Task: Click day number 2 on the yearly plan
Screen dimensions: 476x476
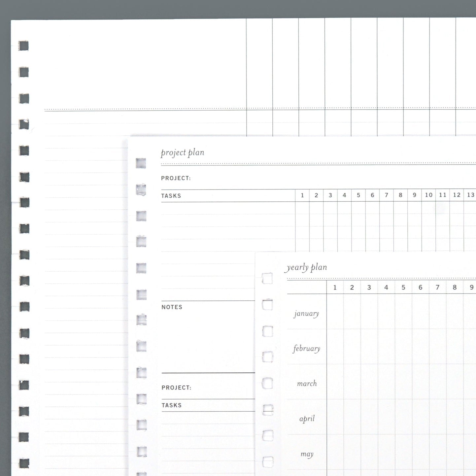Action: [352, 288]
